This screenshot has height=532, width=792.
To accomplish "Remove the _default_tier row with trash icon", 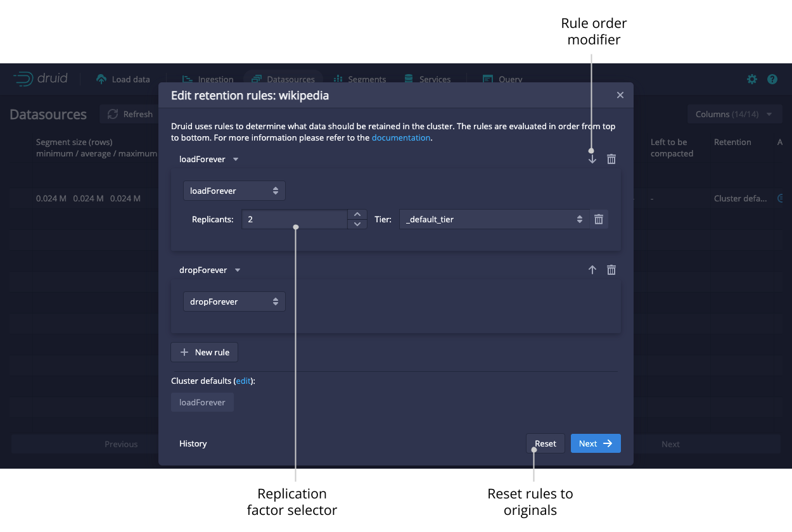I will click(599, 220).
